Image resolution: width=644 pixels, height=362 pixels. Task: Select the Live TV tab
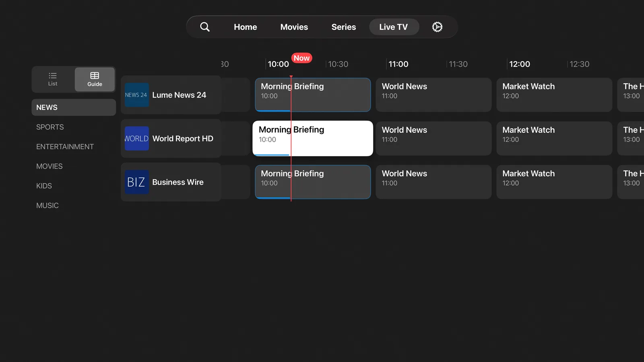(x=394, y=27)
